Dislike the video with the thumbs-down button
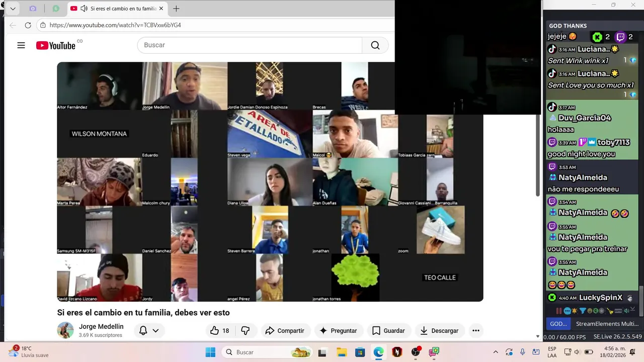This screenshot has width=644, height=362. [x=246, y=330]
